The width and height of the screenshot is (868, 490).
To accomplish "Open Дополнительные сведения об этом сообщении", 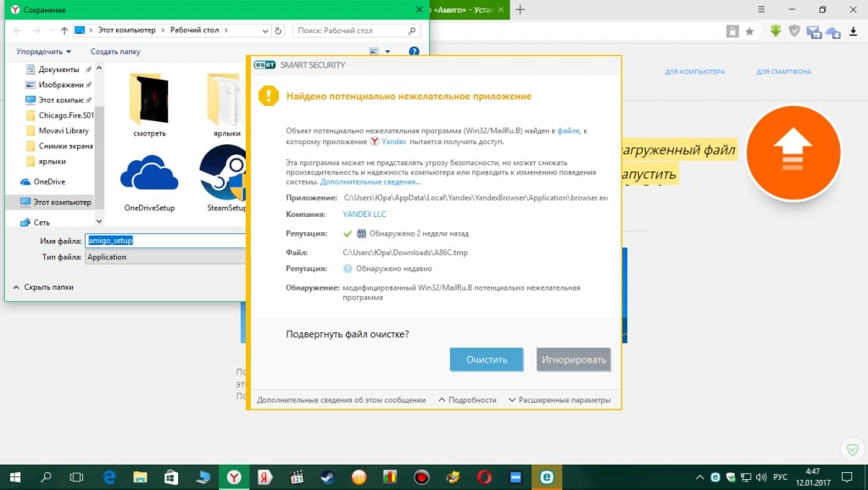I will pyautogui.click(x=341, y=400).
